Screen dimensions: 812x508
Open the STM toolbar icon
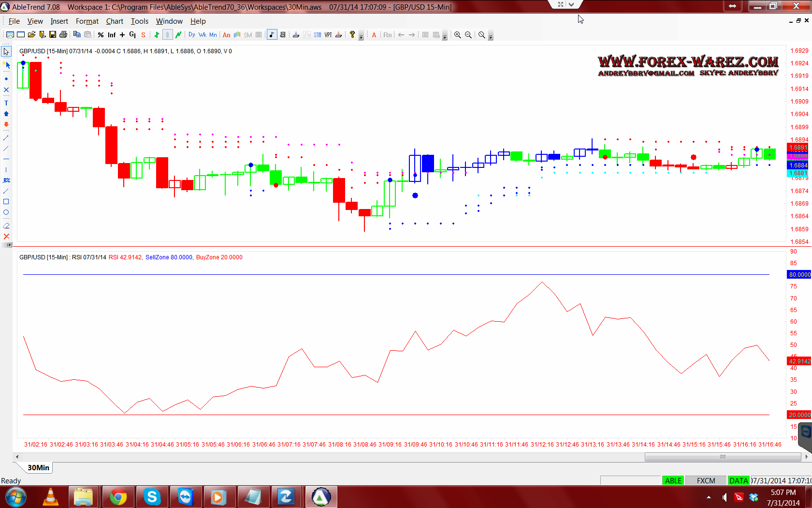tap(317, 35)
